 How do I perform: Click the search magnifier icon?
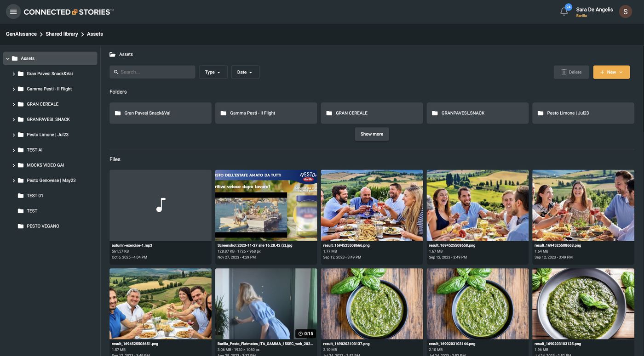point(116,72)
